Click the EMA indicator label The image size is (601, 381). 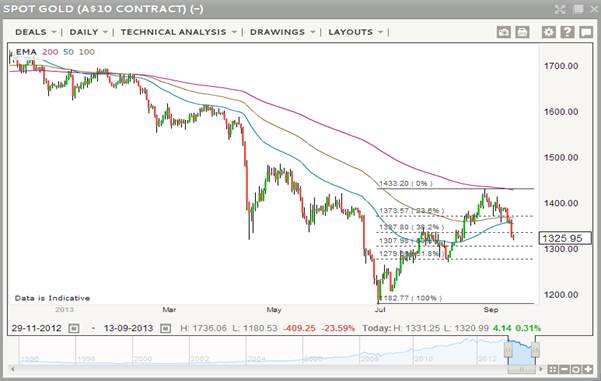pyautogui.click(x=26, y=52)
